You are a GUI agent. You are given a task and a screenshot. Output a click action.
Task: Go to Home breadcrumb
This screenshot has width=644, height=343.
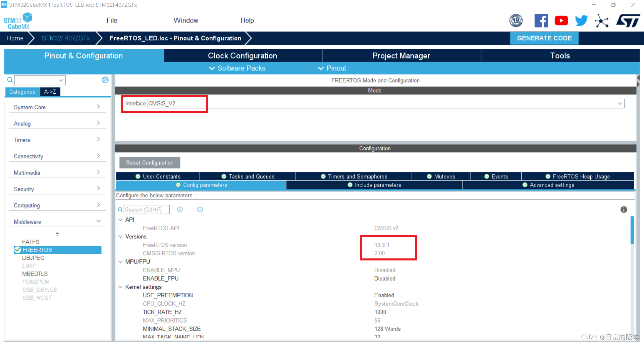(15, 38)
